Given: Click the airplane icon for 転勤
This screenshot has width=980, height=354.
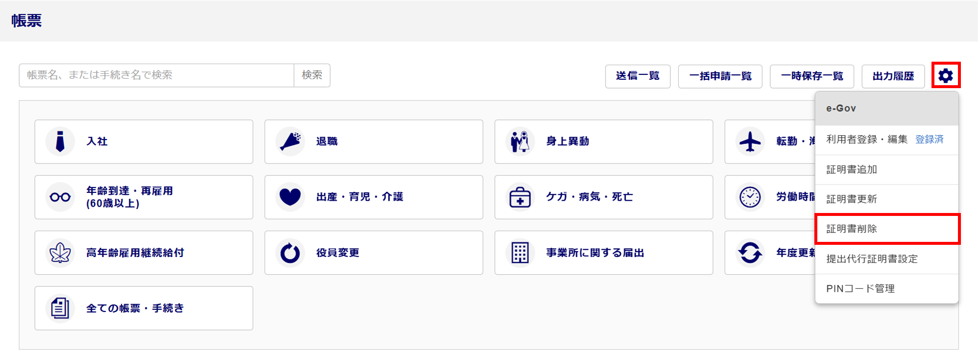Looking at the screenshot, I should coord(750,142).
